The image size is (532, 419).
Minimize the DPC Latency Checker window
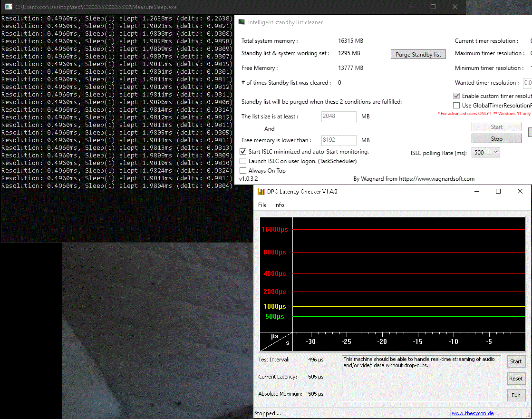point(476,191)
